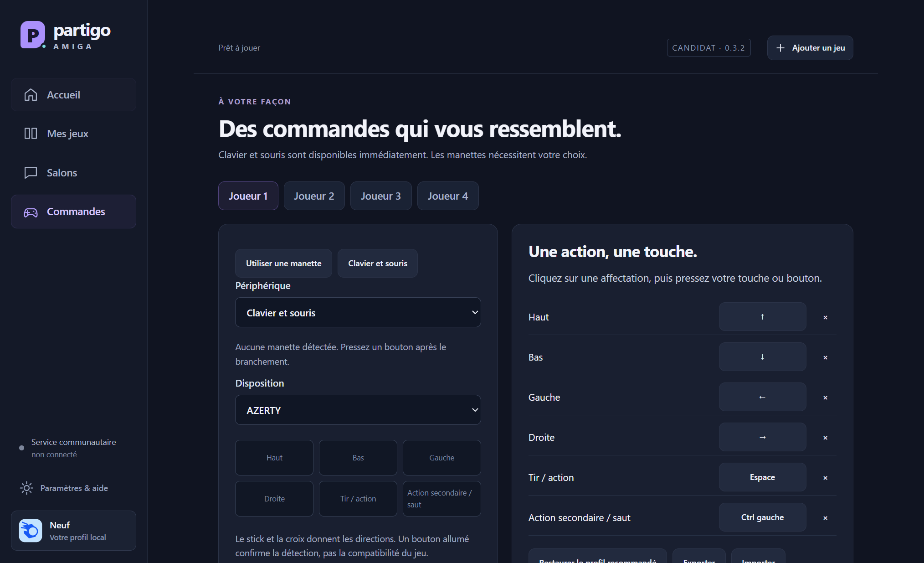Open the Salons section
Viewport: 924px width, 563px height.
point(74,173)
